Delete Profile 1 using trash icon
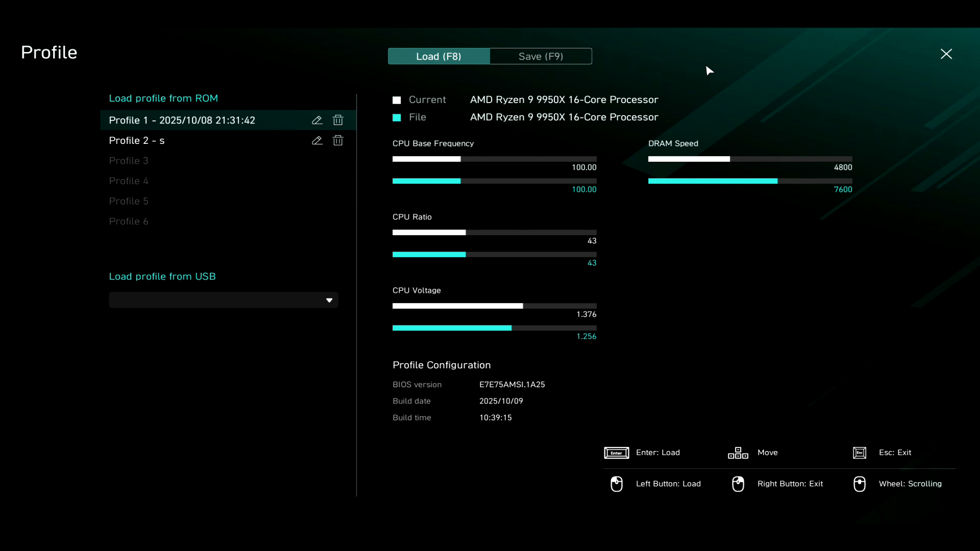The image size is (980, 551). (338, 120)
